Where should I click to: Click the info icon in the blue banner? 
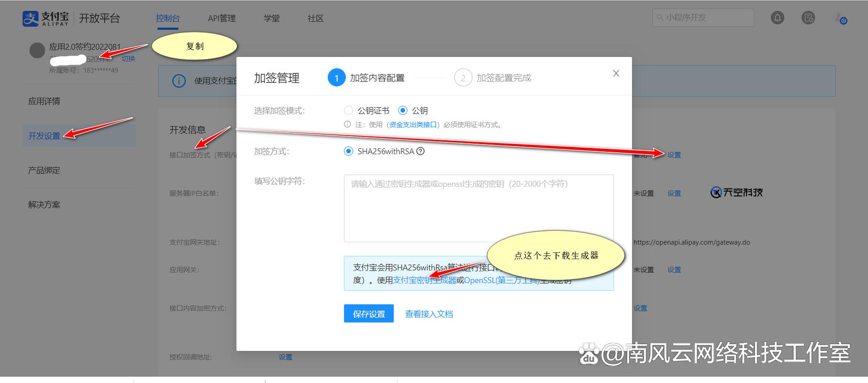point(179,81)
